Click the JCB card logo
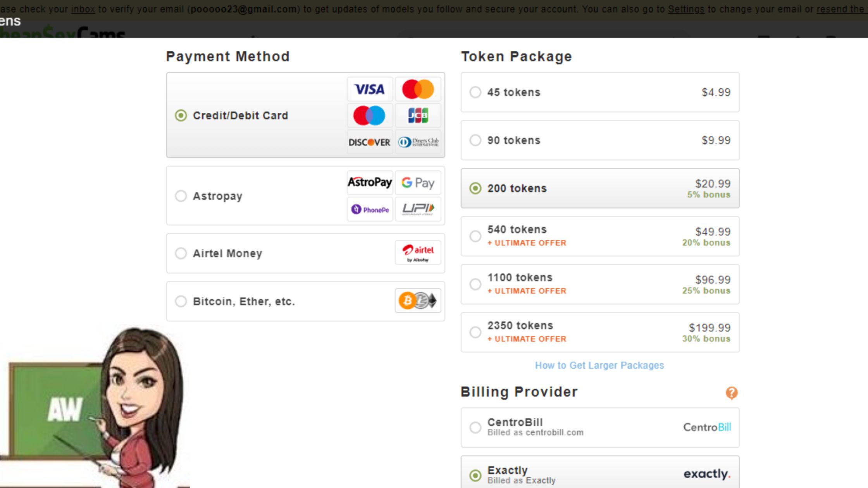Image resolution: width=868 pixels, height=488 pixels. point(418,115)
